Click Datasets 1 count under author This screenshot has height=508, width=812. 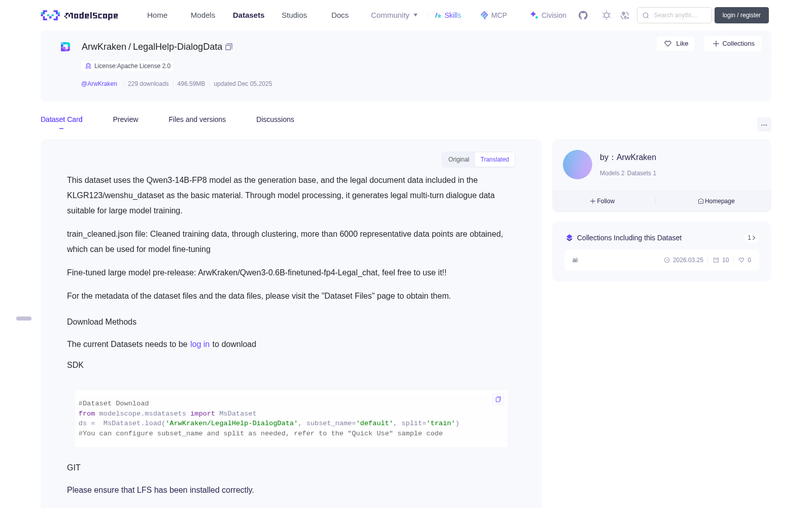coord(641,173)
